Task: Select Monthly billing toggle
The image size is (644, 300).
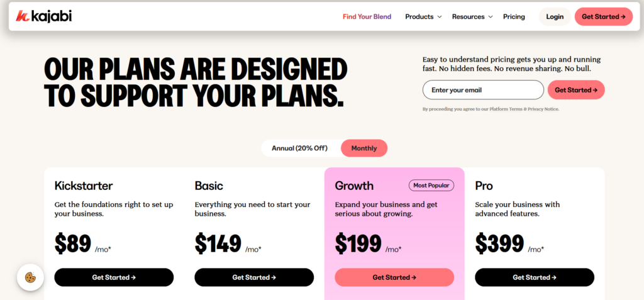Action: [364, 148]
